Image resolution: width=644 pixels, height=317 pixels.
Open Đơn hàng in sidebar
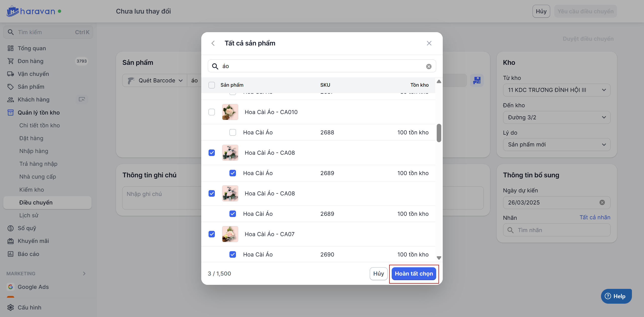point(30,61)
